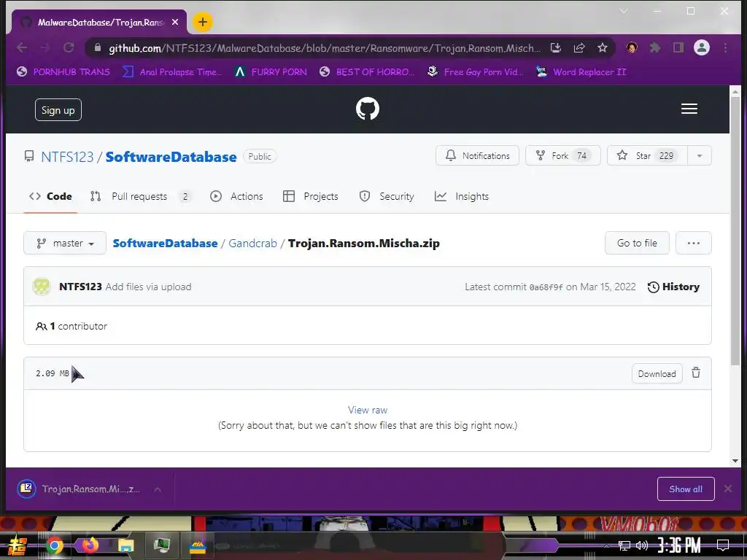Click the Sign up button
This screenshot has height=560, width=747.
click(58, 110)
